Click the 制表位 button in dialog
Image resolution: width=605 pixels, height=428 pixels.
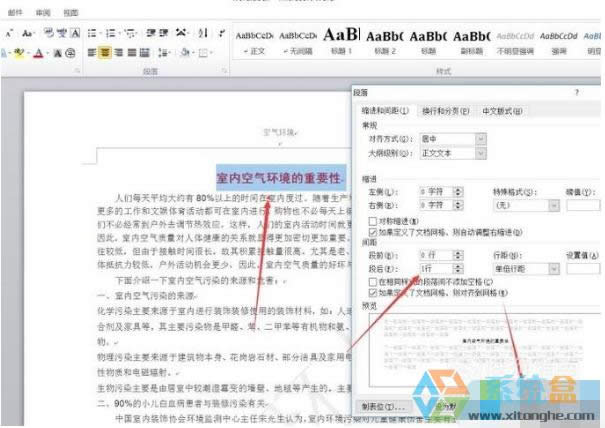(380, 408)
